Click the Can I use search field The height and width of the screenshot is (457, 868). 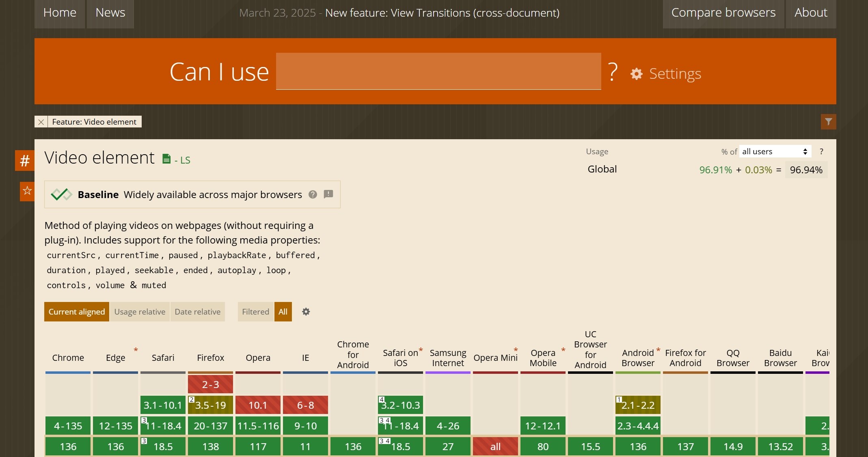438,71
